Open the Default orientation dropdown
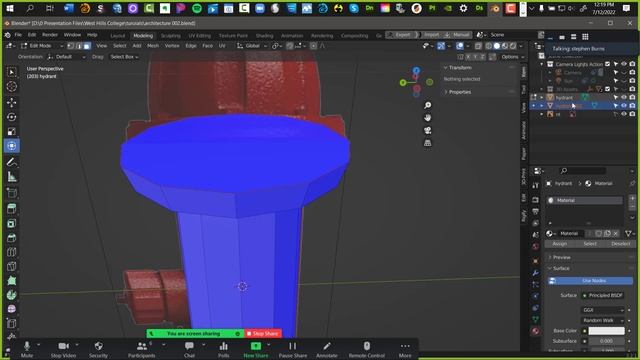 (x=67, y=57)
